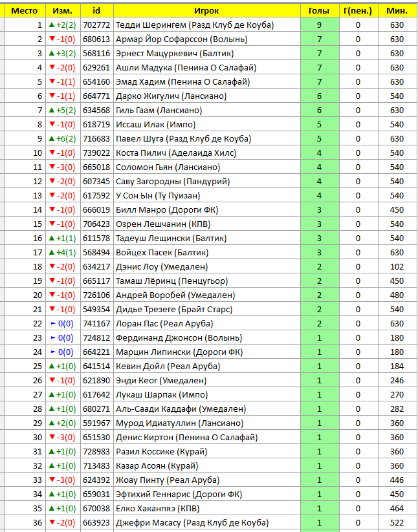Select minutes cell 246

click(x=397, y=381)
